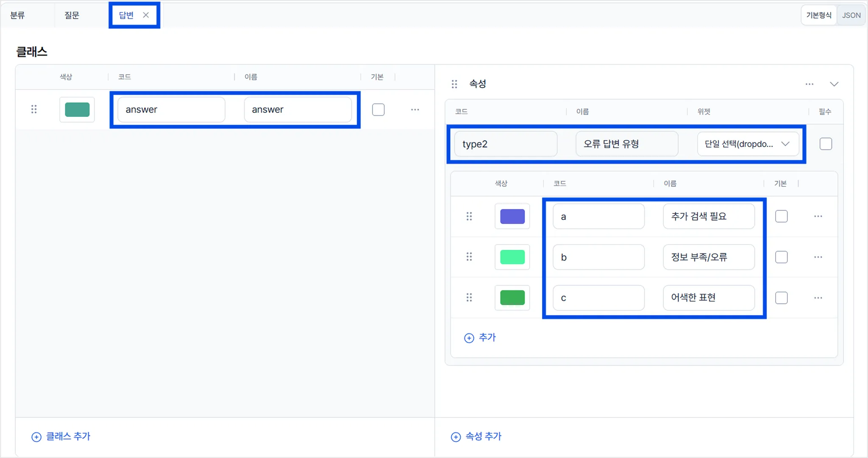The image size is (868, 458).
Task: Toggle the 필수 checkbox for type2
Action: [826, 144]
